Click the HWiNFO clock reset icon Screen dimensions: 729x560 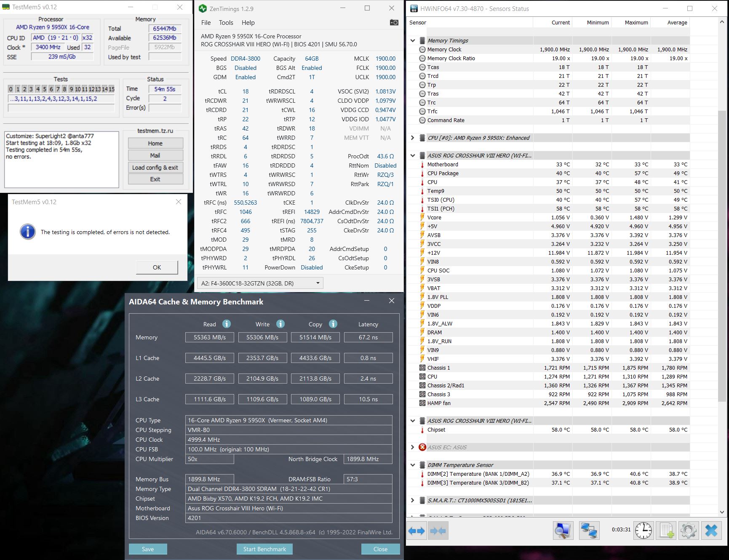[x=644, y=531]
